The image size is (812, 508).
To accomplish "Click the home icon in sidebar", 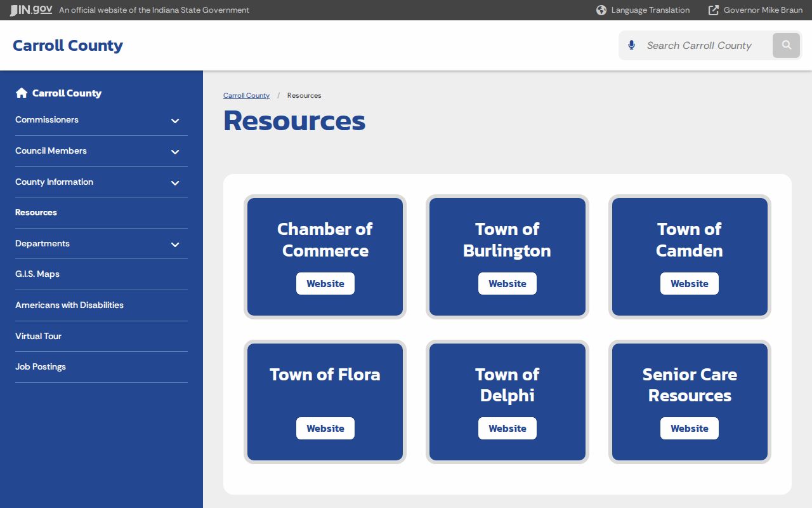I will tap(22, 93).
